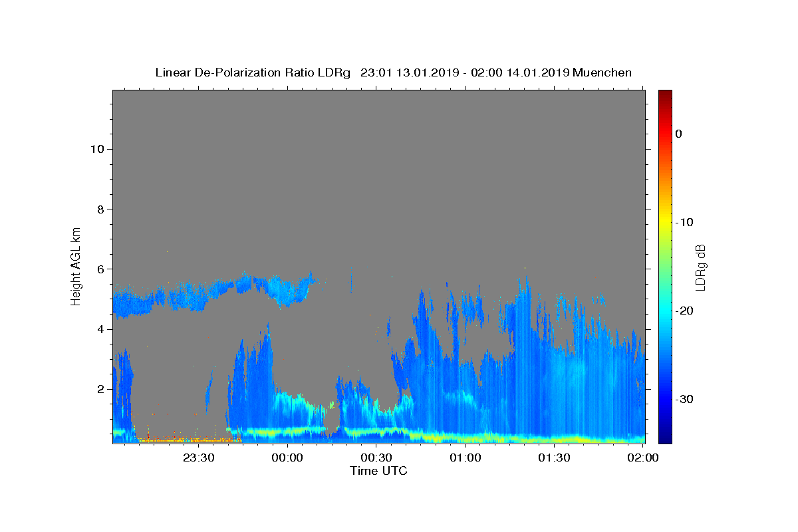Click the '23:30' time tick label

click(199, 458)
